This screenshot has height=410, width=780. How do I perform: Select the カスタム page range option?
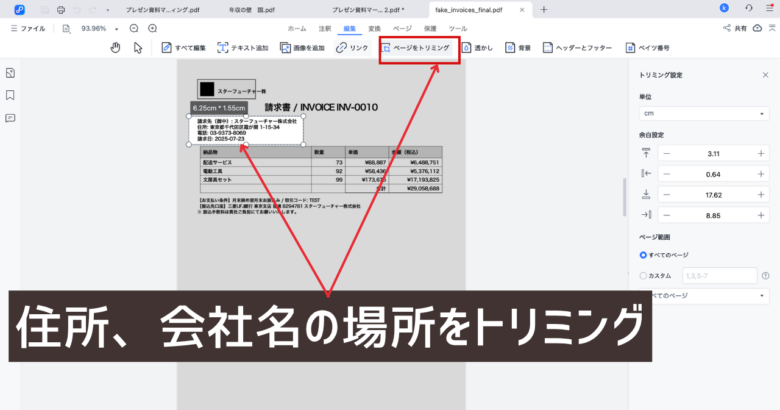(x=643, y=275)
